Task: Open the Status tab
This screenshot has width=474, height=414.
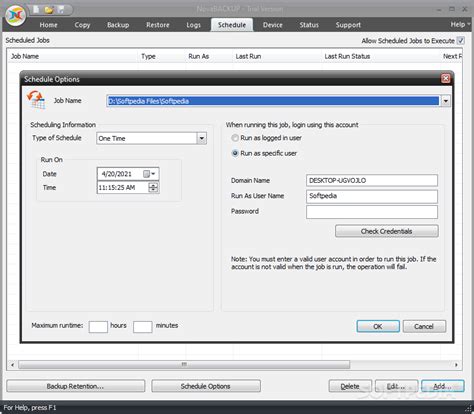Action: click(309, 25)
